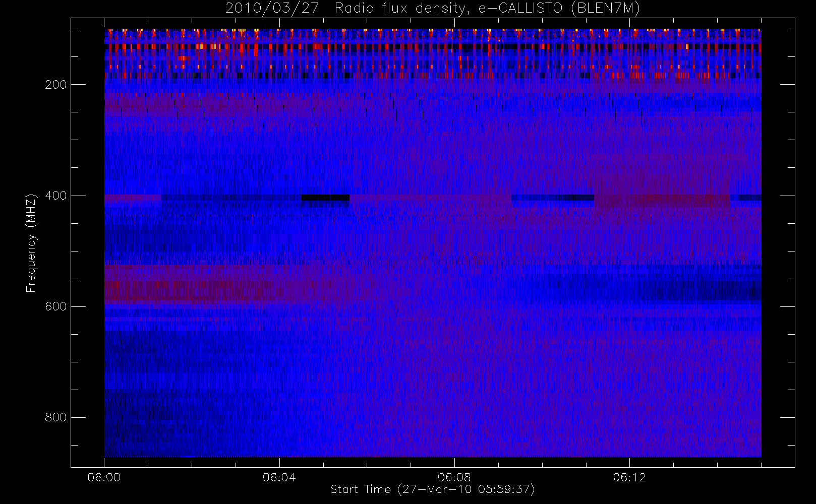This screenshot has height=504, width=816.
Task: Click the 'Frequency (MHZ)' y-axis label
Action: point(31,243)
